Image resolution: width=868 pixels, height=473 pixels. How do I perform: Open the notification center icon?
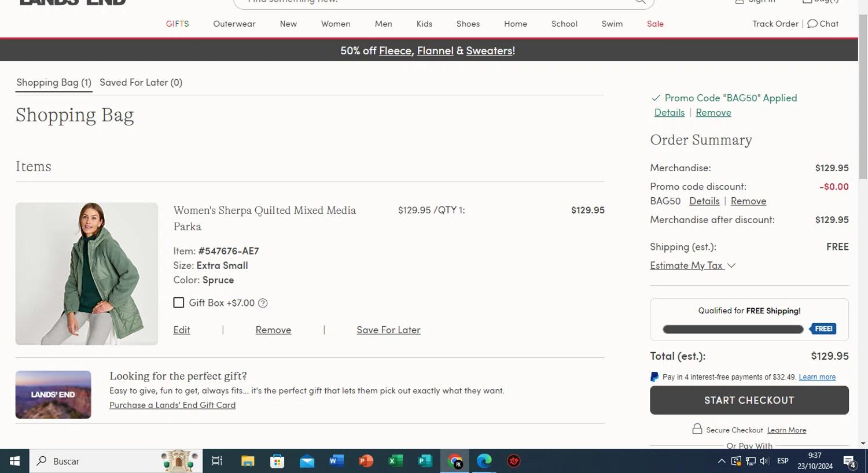pos(849,461)
